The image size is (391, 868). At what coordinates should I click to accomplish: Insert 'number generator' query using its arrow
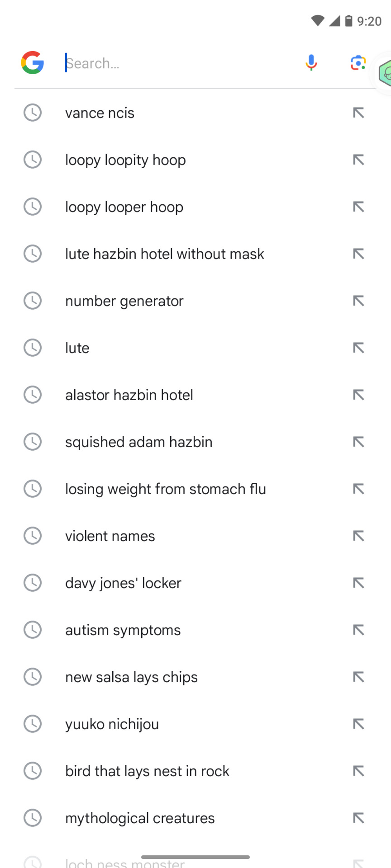(358, 301)
